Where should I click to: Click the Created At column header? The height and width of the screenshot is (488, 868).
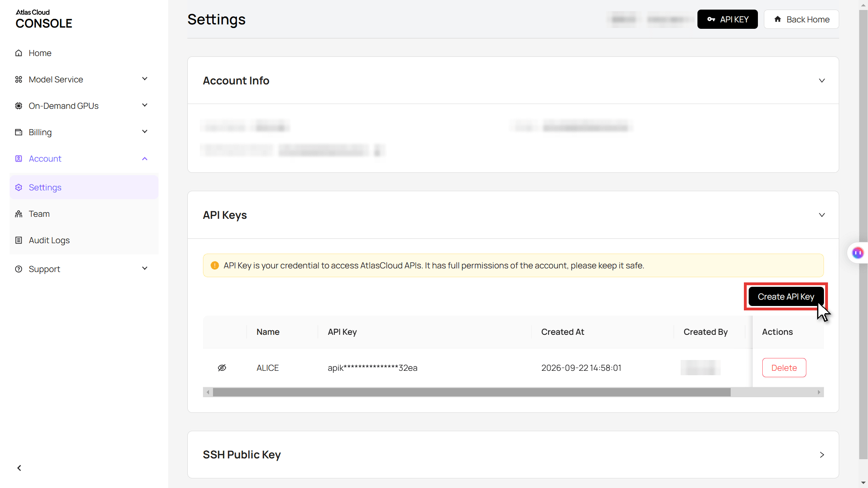[563, 332]
